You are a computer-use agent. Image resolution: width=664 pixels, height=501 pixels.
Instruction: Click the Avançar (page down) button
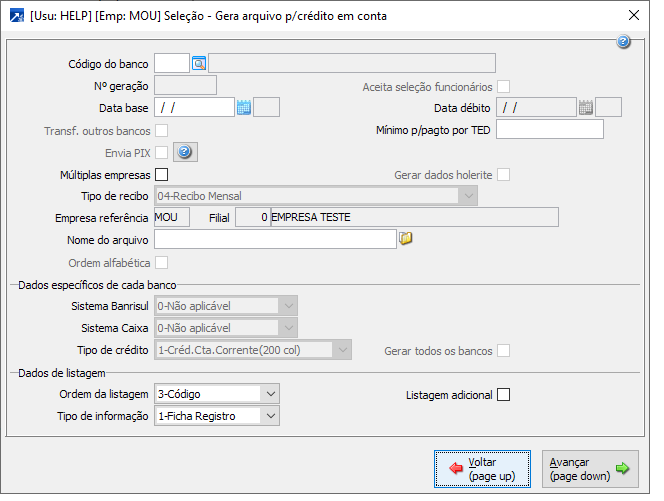point(590,469)
